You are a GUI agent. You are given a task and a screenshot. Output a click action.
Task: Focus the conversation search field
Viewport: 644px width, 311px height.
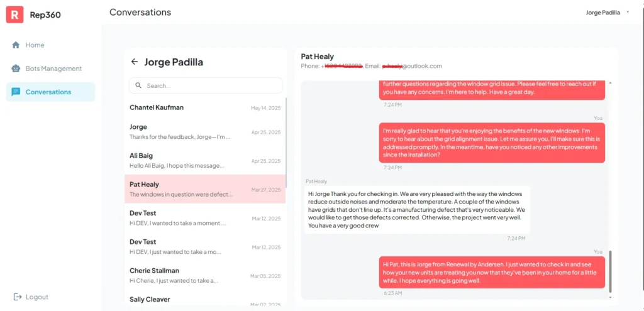coord(211,85)
